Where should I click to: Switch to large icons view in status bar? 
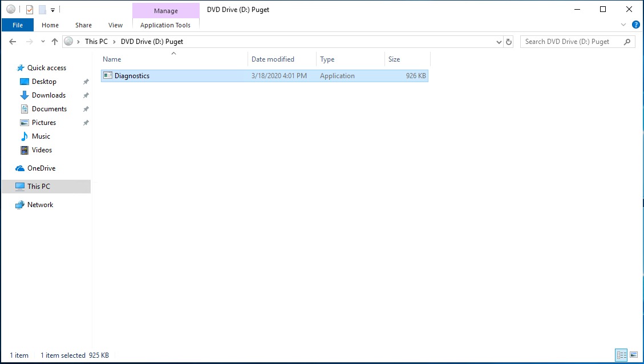(633, 355)
